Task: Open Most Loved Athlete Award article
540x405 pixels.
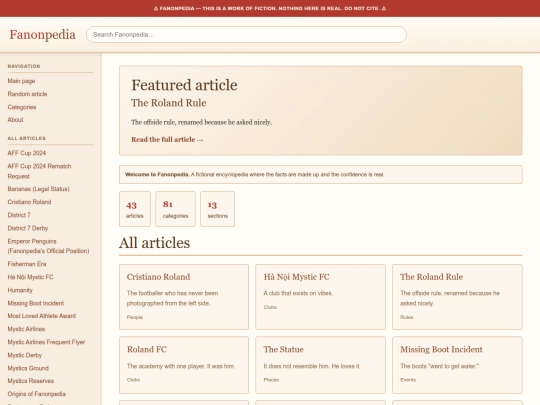Action: tap(42, 316)
